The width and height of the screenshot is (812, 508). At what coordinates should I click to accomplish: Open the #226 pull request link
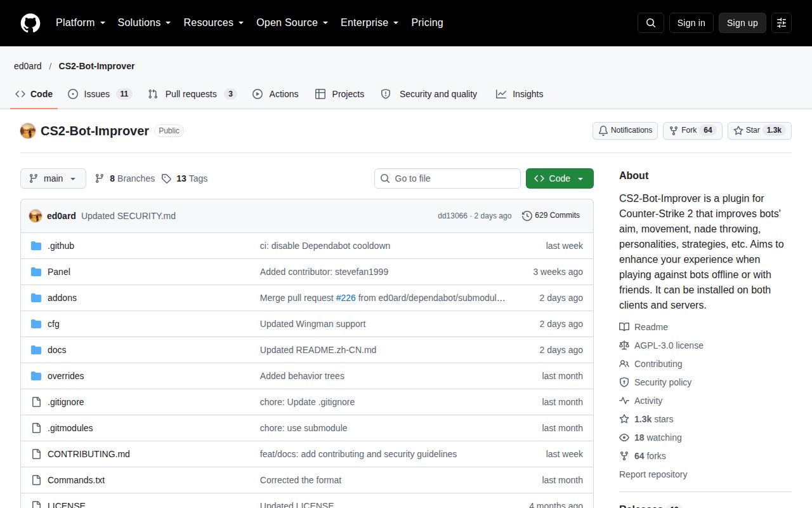[346, 298]
